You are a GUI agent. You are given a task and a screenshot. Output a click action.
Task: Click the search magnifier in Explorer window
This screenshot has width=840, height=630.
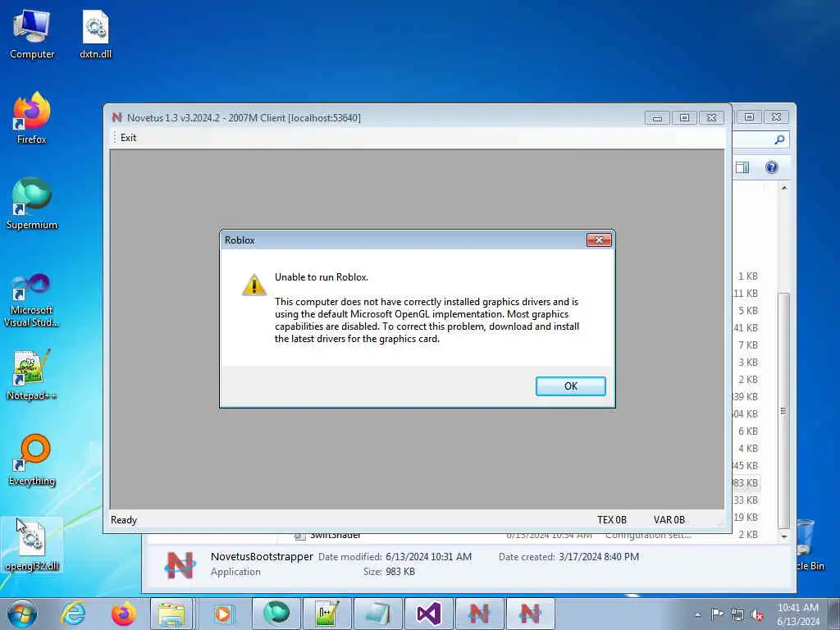779,139
